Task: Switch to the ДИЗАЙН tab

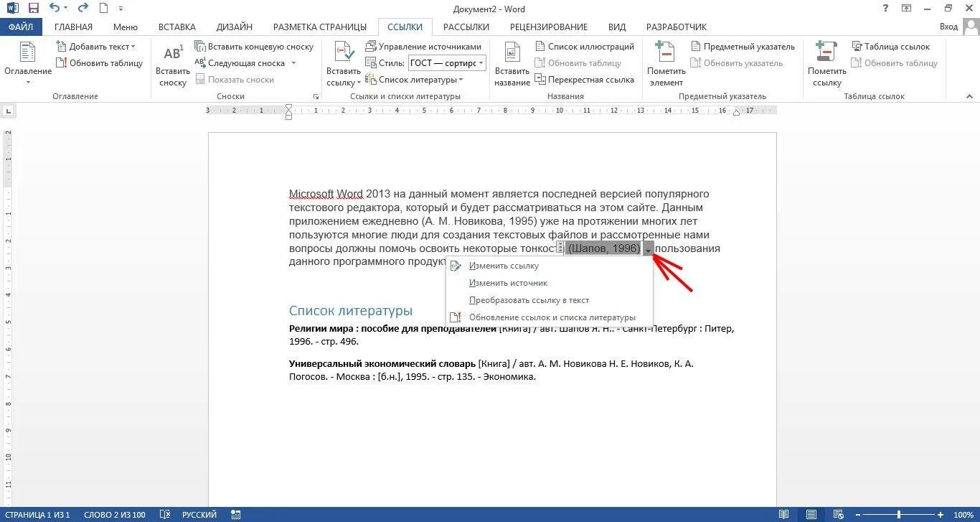Action: [x=234, y=27]
